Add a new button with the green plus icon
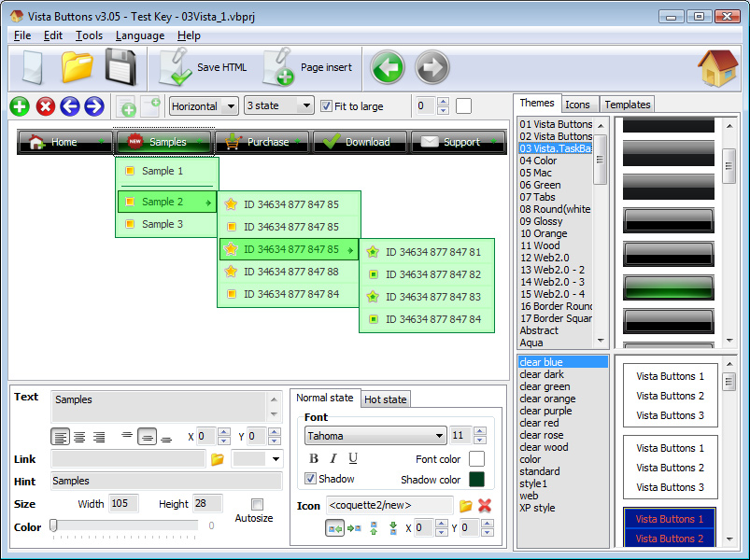The image size is (750, 560). [19, 106]
